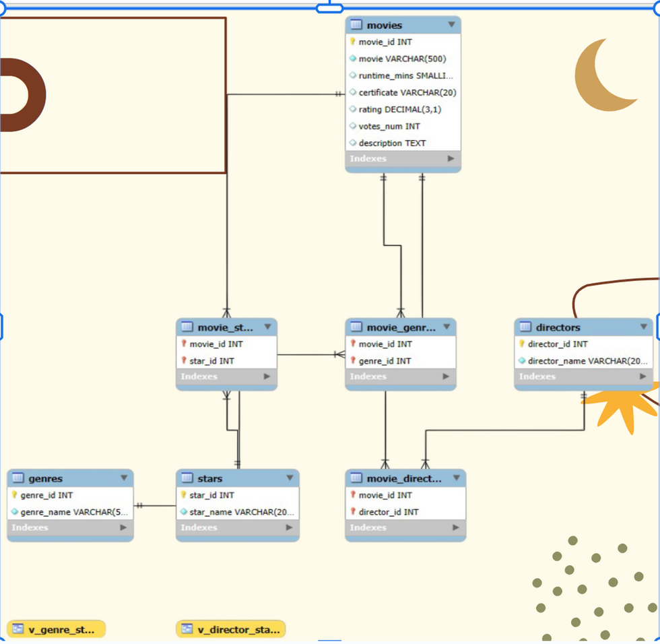660x644 pixels.
Task: Click the yellow key icon beside movie_id
Action: click(354, 41)
